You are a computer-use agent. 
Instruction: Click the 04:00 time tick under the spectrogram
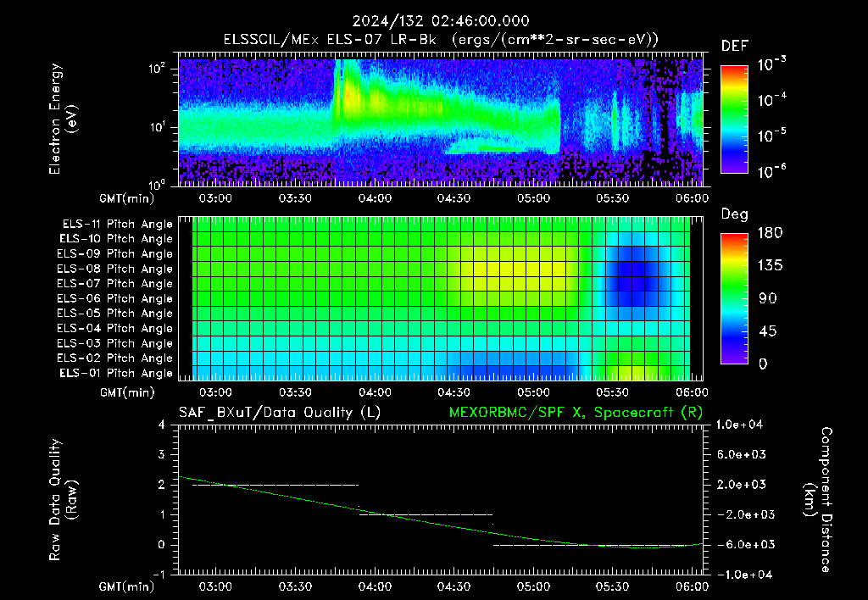(x=375, y=198)
